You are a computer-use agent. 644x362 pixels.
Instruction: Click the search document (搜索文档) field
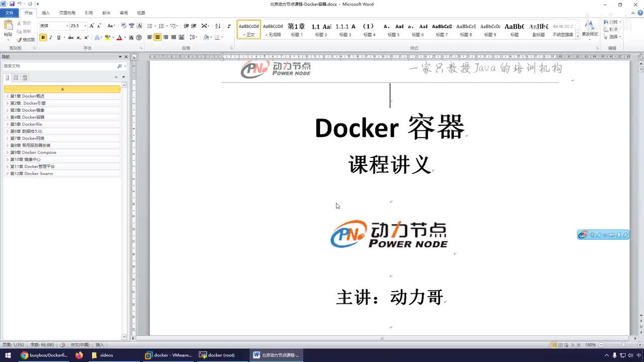(x=59, y=66)
